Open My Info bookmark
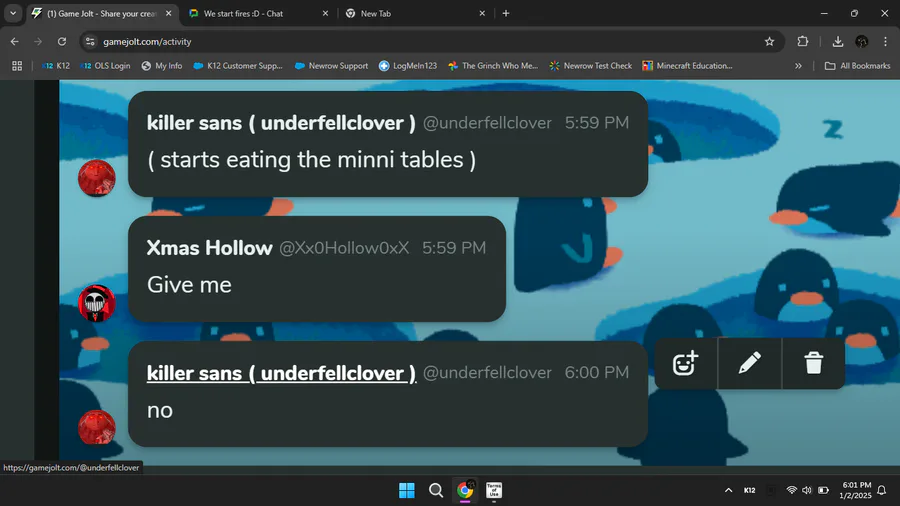The image size is (900, 506). click(162, 66)
